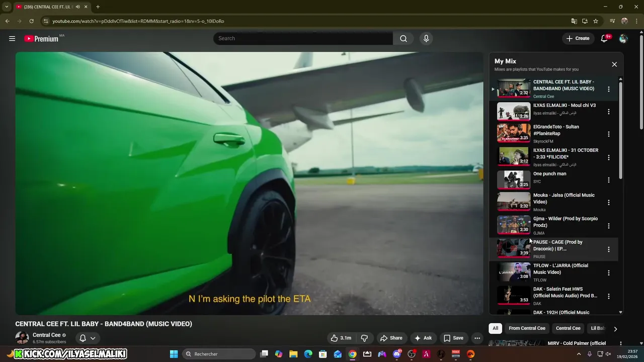The width and height of the screenshot is (644, 362).
Task: Play ElGrandeToto Sultan thumbnail
Action: [514, 133]
